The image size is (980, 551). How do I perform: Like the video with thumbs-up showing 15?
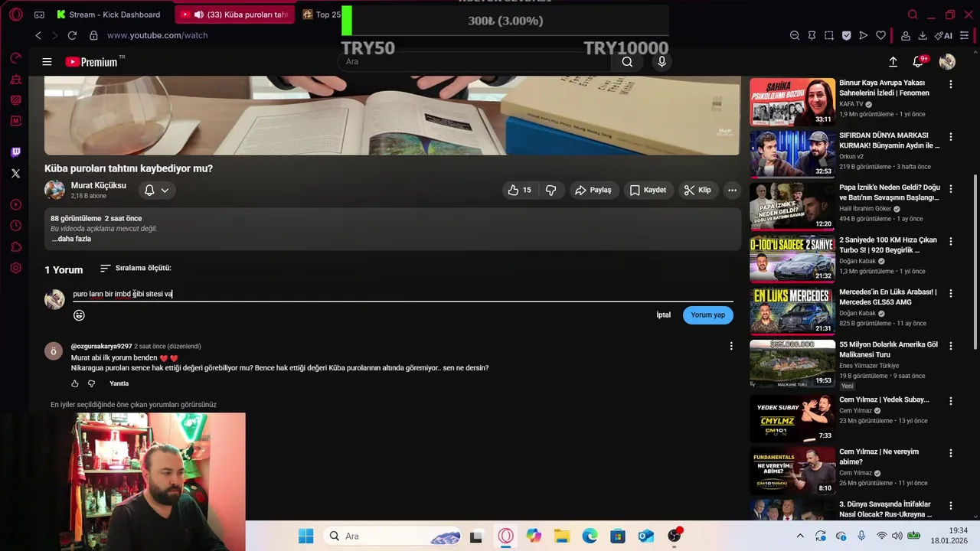[x=519, y=190]
